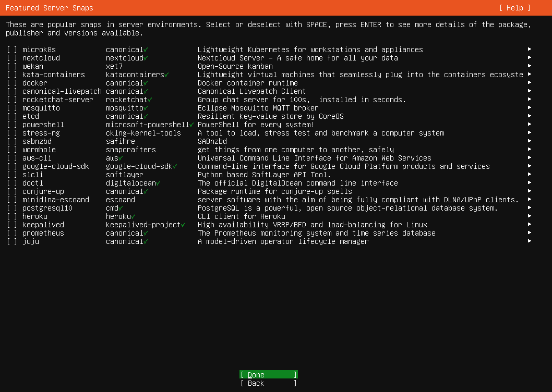Open the sabnzbd details arrow
The width and height of the screenshot is (552, 392).
[530, 141]
